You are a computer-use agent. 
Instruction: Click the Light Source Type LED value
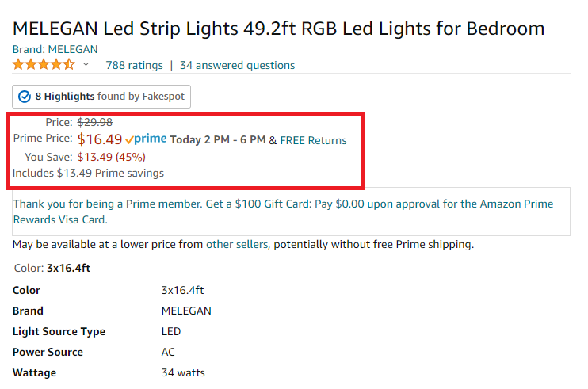coord(171,331)
